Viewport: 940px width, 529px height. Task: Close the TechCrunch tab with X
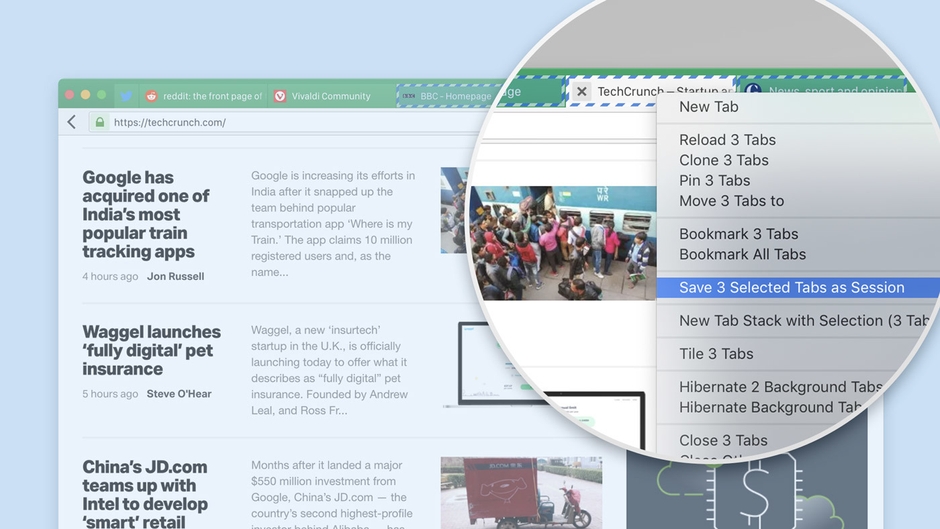point(582,91)
